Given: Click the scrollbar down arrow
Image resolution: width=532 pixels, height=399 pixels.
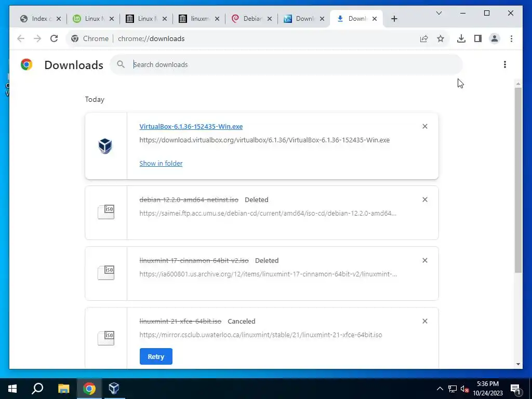Looking at the screenshot, I should pos(518,364).
